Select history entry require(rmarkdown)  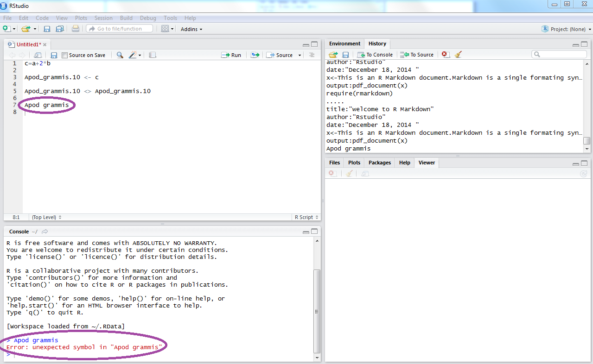tap(359, 94)
